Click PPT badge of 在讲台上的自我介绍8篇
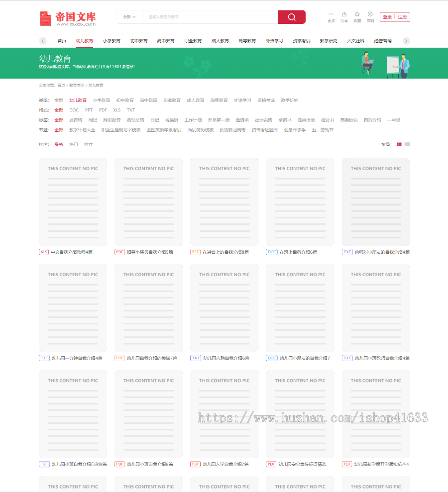Screen dimensions: 448x492 point(195,252)
